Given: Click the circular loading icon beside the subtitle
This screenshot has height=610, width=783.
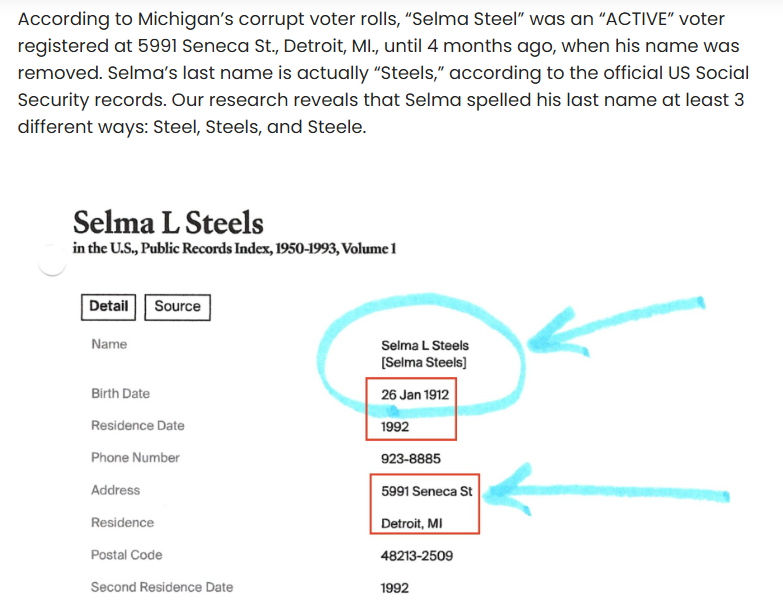Looking at the screenshot, I should 52,261.
